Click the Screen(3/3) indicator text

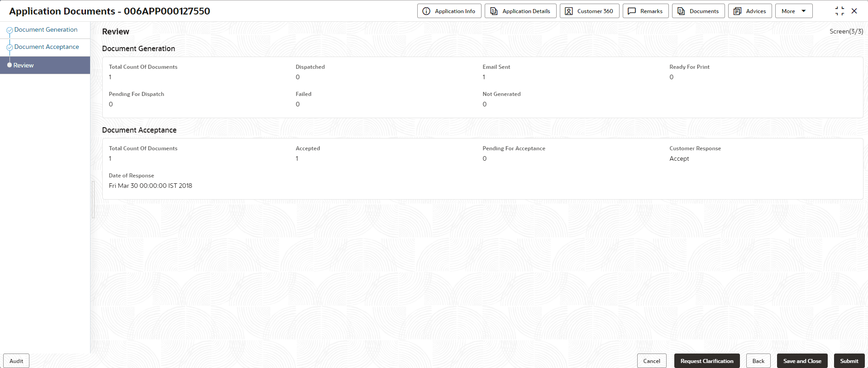[x=846, y=31]
